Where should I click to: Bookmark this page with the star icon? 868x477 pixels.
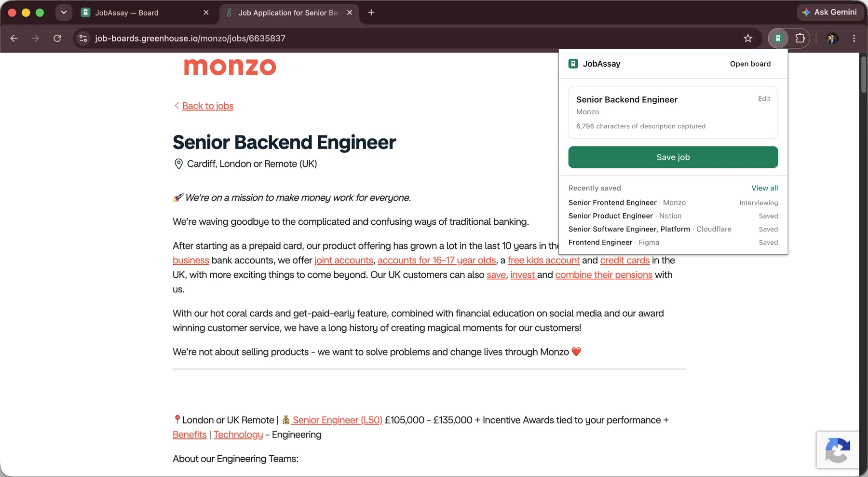tap(748, 38)
